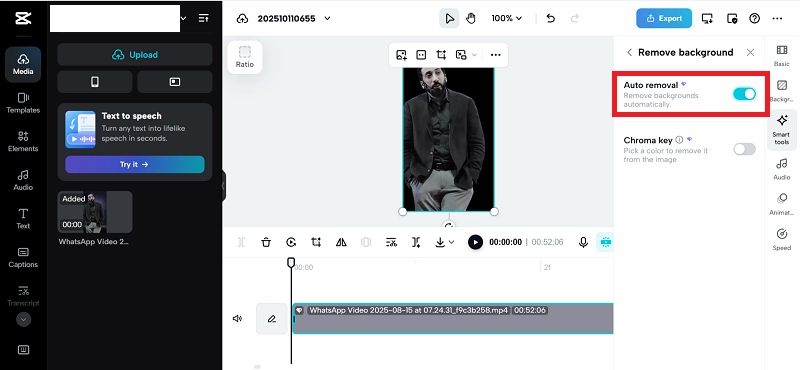Click the freeze frame icon
The height and width of the screenshot is (370, 800).
tap(366, 242)
